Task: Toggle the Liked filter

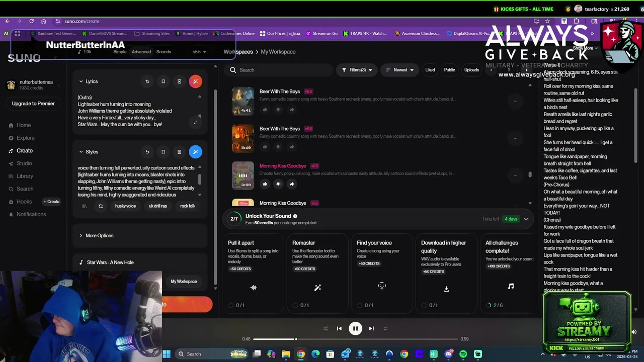Action: [x=430, y=70]
